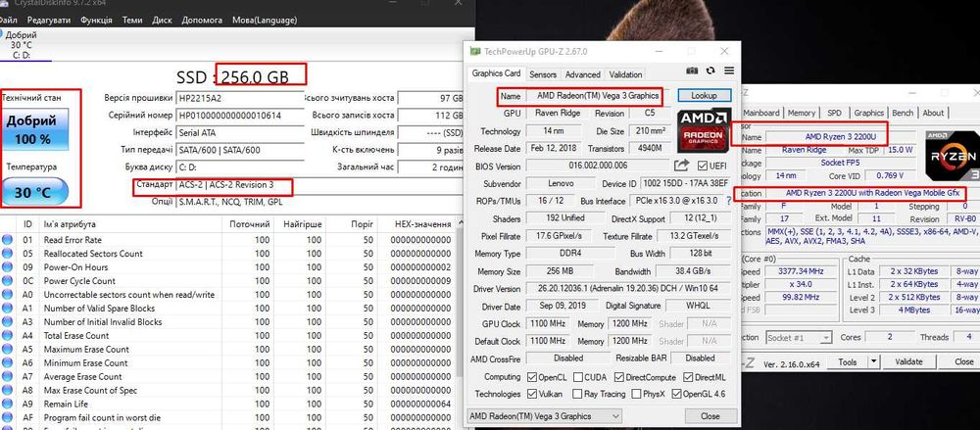The height and width of the screenshot is (430, 980).
Task: Toggle the DirectML checkbox
Action: pyautogui.click(x=688, y=377)
